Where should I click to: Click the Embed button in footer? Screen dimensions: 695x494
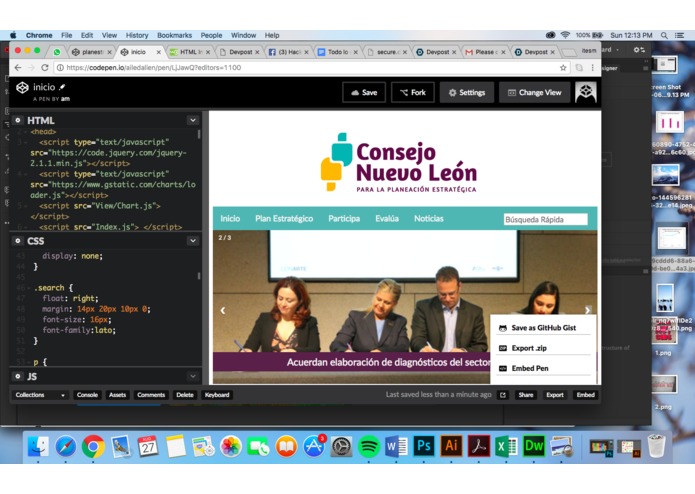pyautogui.click(x=586, y=395)
